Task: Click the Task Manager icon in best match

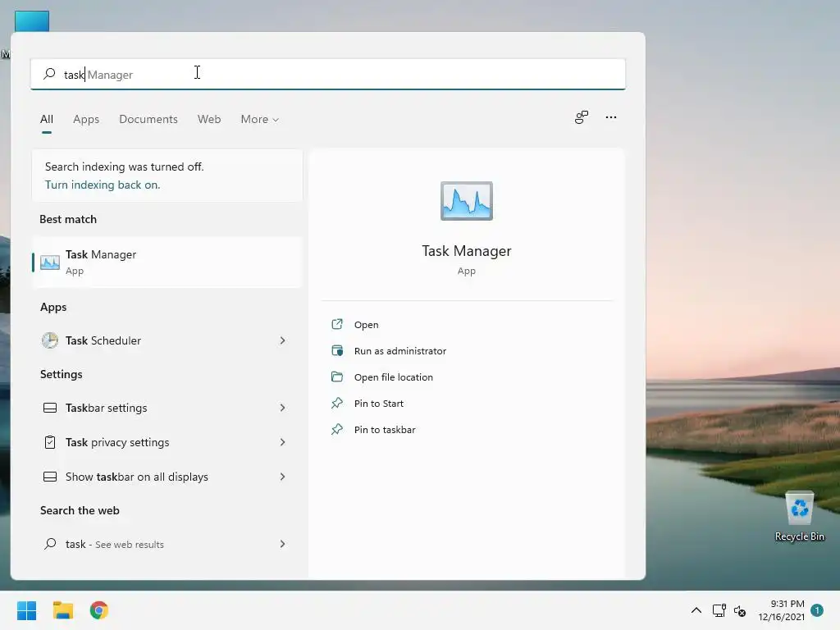Action: 50,262
